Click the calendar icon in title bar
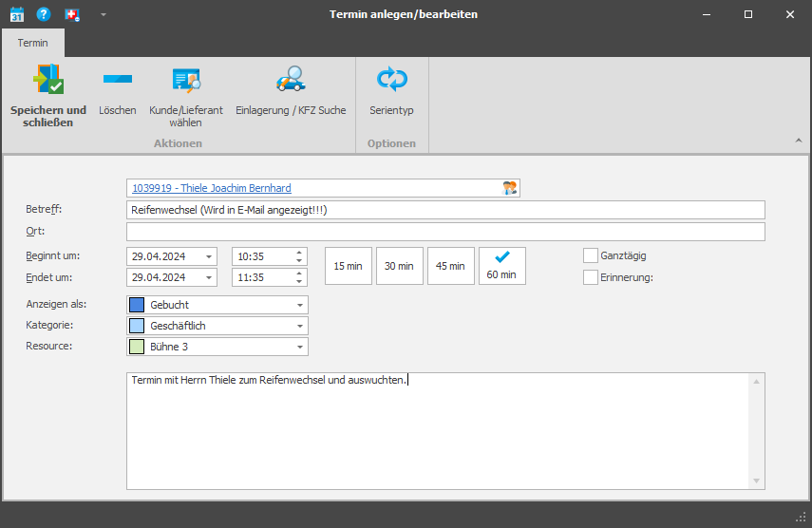 coord(16,14)
